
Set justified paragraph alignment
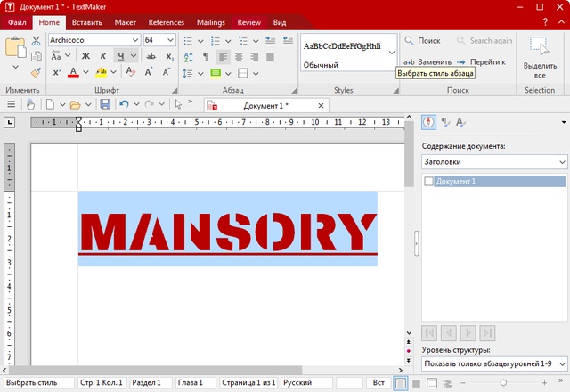click(270, 57)
